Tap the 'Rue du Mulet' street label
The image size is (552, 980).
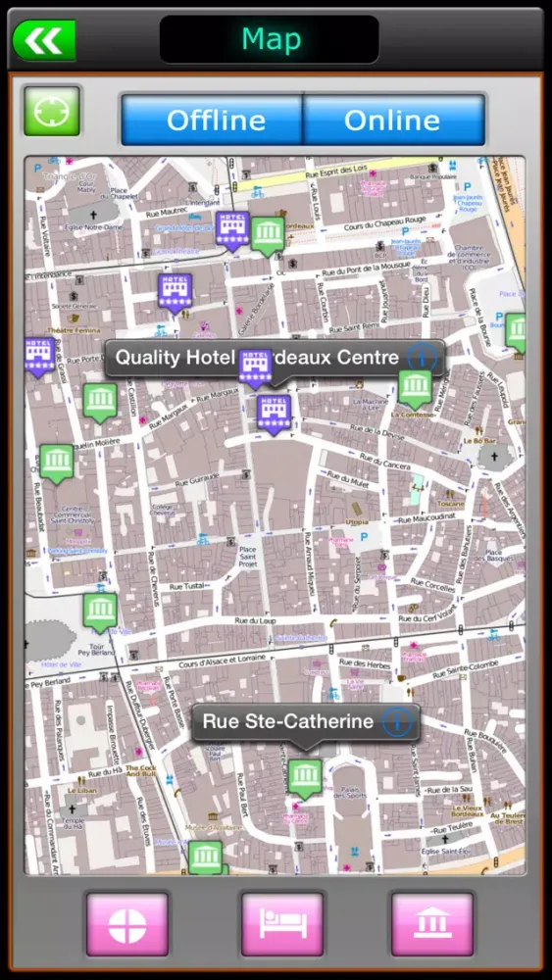click(346, 478)
